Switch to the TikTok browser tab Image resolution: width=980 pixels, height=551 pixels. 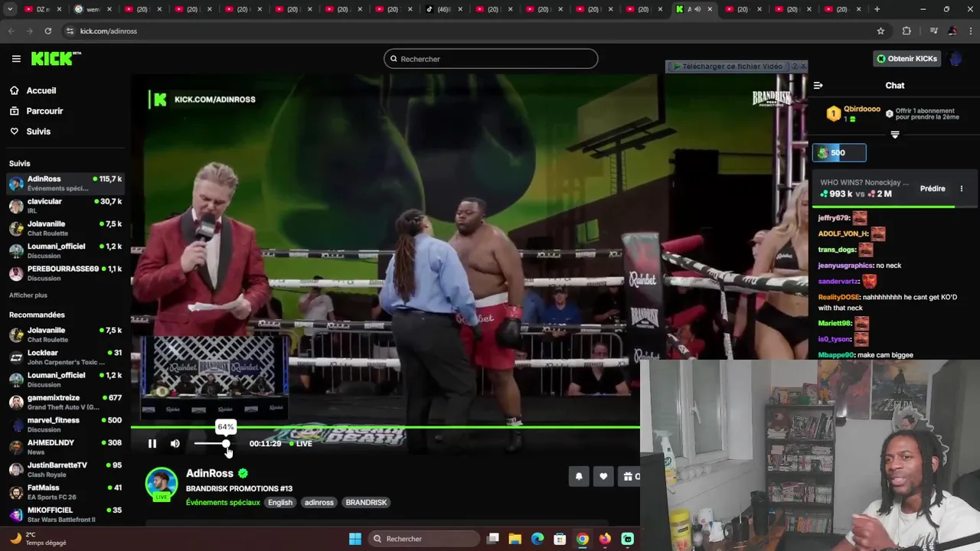tap(444, 9)
